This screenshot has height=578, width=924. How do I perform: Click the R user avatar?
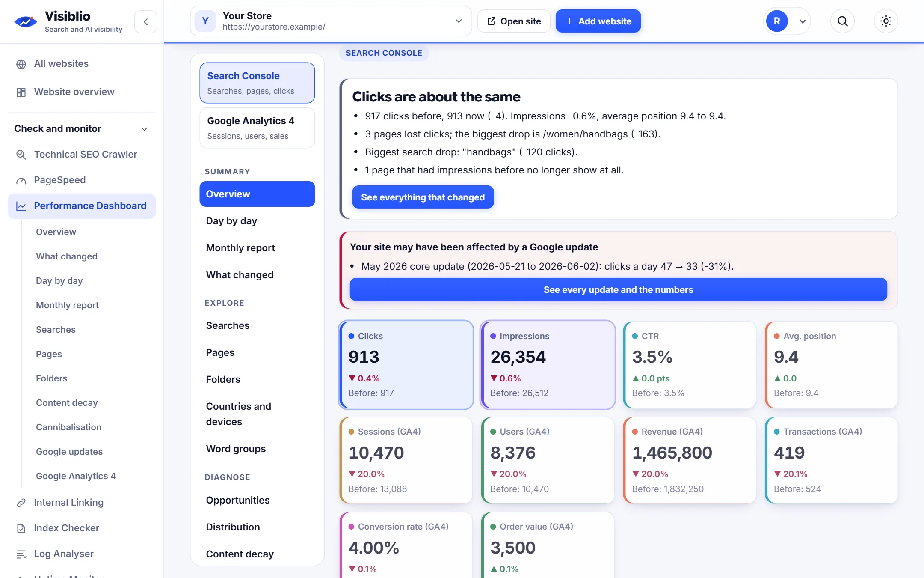tap(777, 21)
